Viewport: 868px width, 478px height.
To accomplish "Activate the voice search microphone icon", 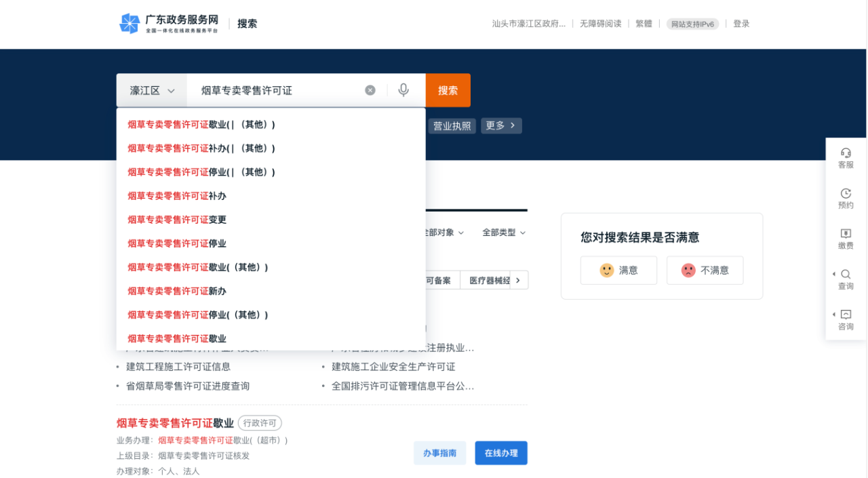I will point(403,89).
